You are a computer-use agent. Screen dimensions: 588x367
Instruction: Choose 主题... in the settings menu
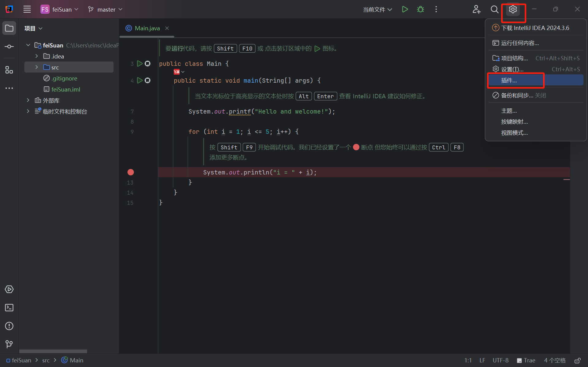pos(509,111)
